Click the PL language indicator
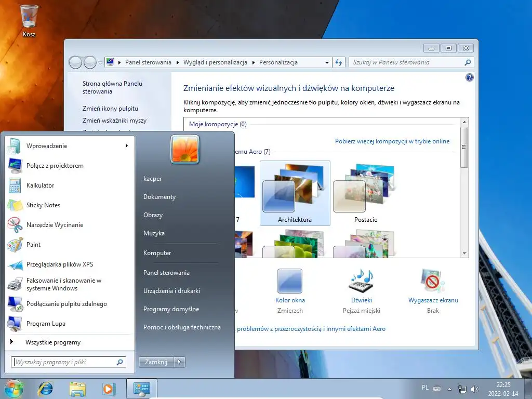532x399 pixels. [425, 388]
